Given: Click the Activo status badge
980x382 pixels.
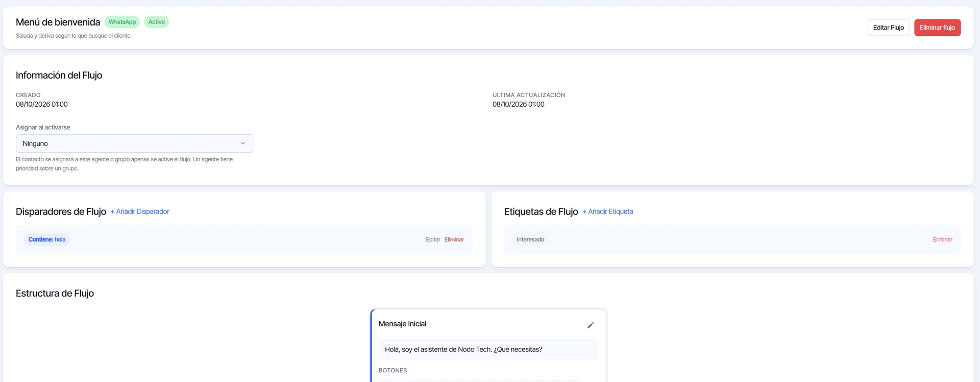Looking at the screenshot, I should pos(157,22).
